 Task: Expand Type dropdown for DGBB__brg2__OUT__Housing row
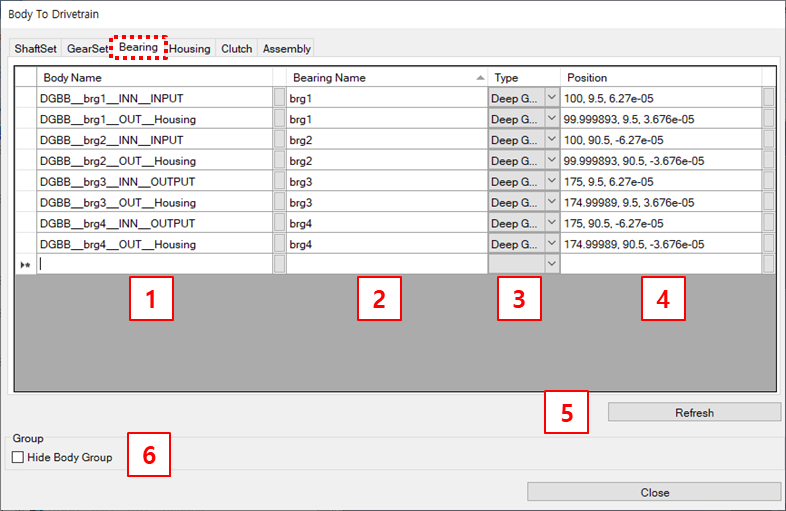click(x=552, y=160)
